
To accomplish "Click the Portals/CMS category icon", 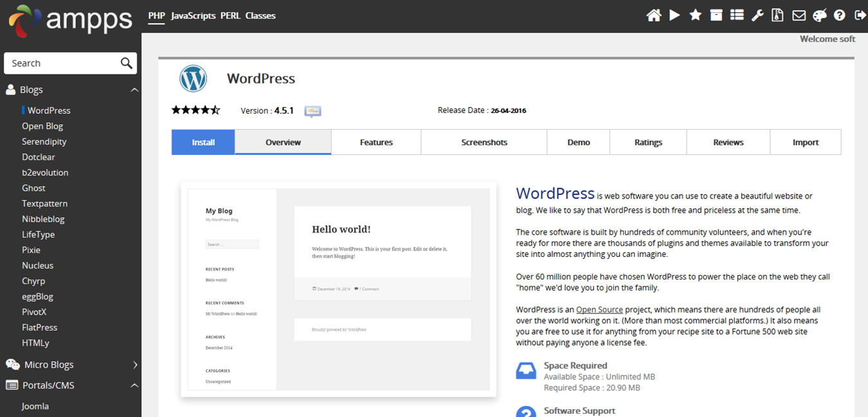I will (x=12, y=386).
